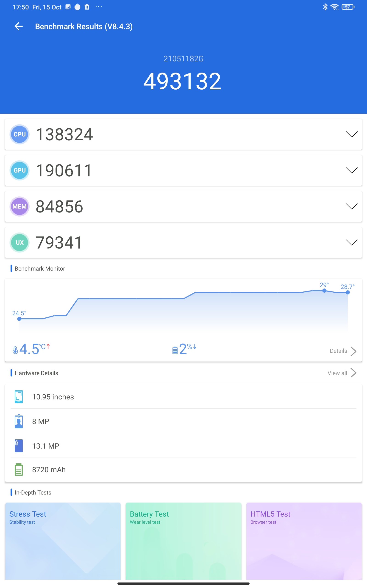Tap the front camera 8 MP icon

pyautogui.click(x=19, y=421)
